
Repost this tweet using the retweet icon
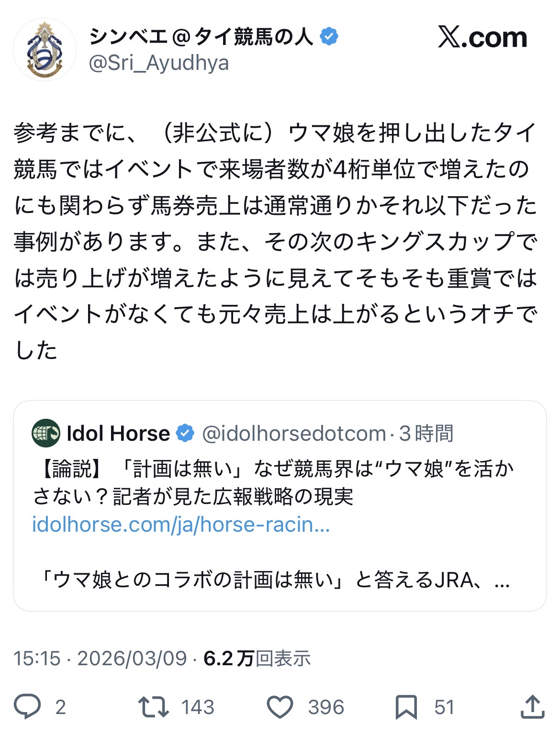point(153,707)
